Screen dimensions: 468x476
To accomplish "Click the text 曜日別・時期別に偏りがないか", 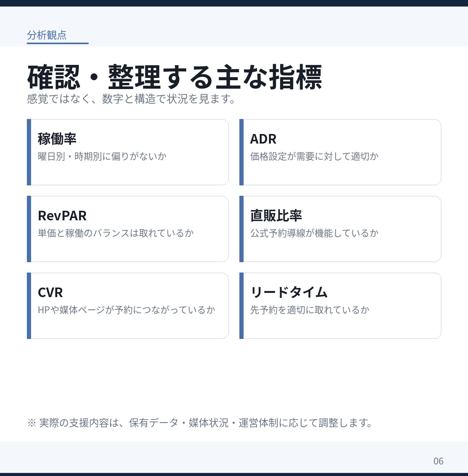I will pyautogui.click(x=102, y=156).
